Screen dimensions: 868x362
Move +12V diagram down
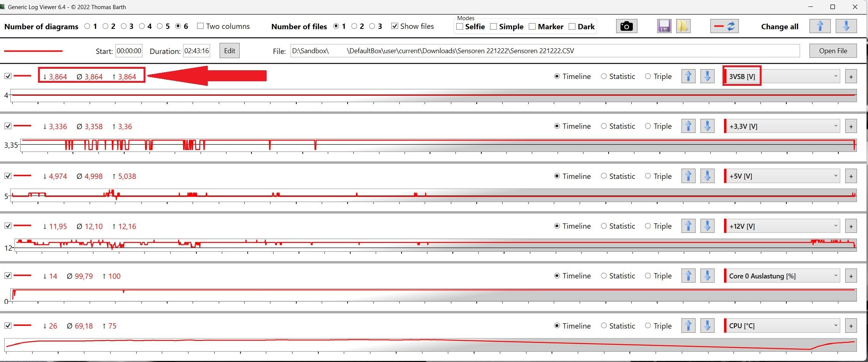tap(707, 226)
